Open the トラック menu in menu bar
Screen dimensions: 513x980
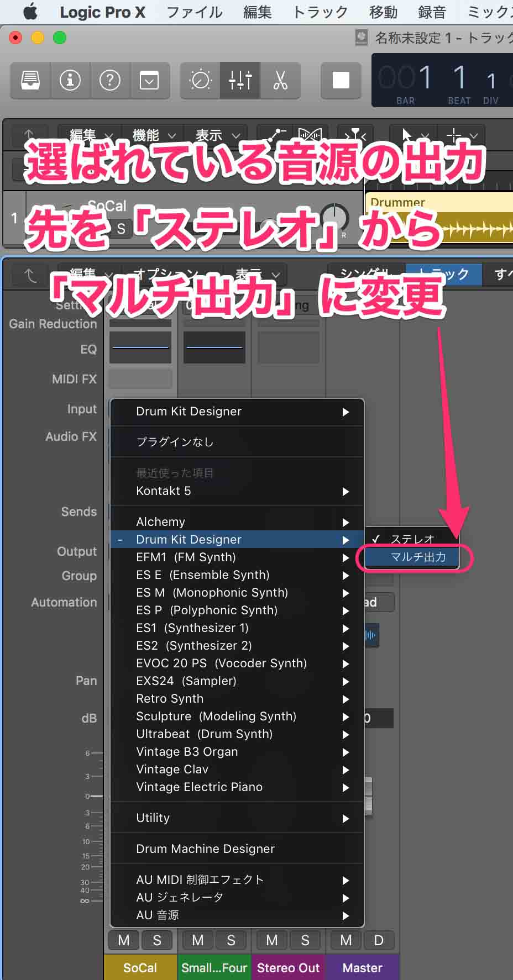pyautogui.click(x=320, y=12)
